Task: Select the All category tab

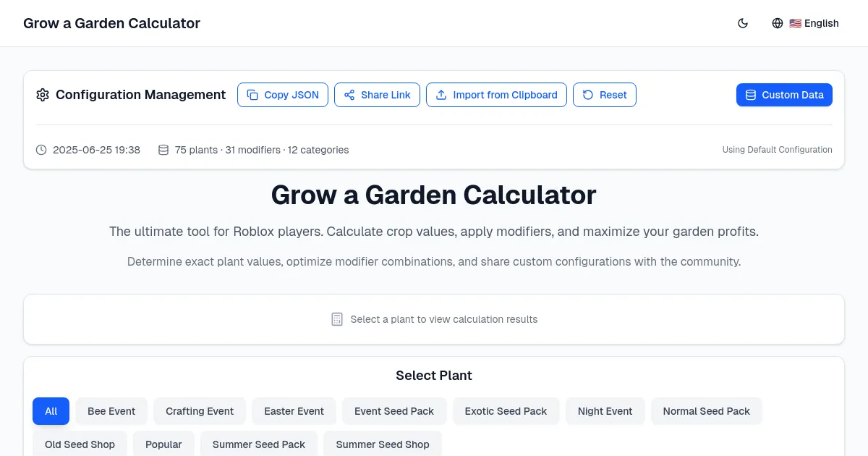Action: [51, 410]
